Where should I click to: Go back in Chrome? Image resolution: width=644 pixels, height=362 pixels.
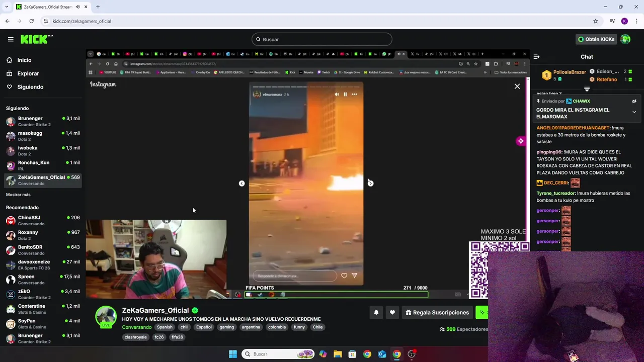point(7,21)
